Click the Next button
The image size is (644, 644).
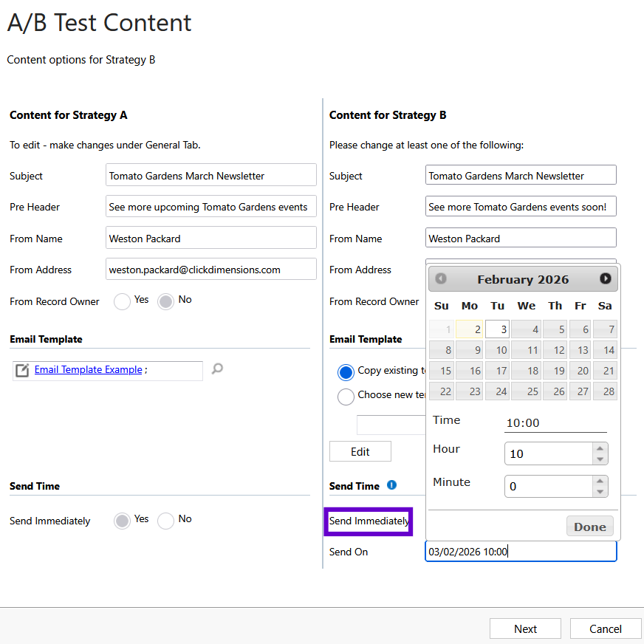525,628
